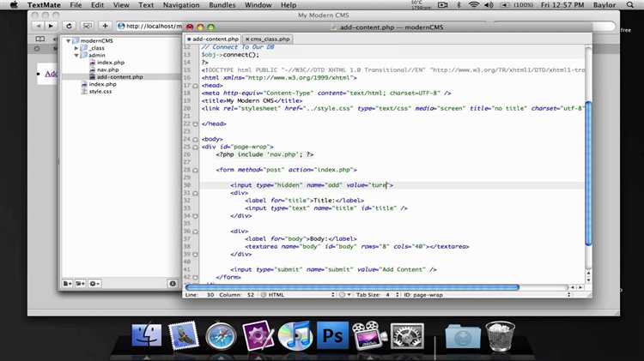Viewport: 644px width, 361px height.
Task: Open the gear action menu in project drawer
Action: click(94, 284)
